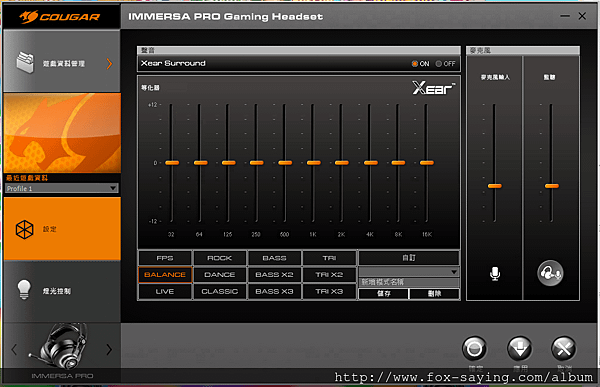The width and height of the screenshot is (600, 387).
Task: Select the TRI X2 preset
Action: click(329, 275)
